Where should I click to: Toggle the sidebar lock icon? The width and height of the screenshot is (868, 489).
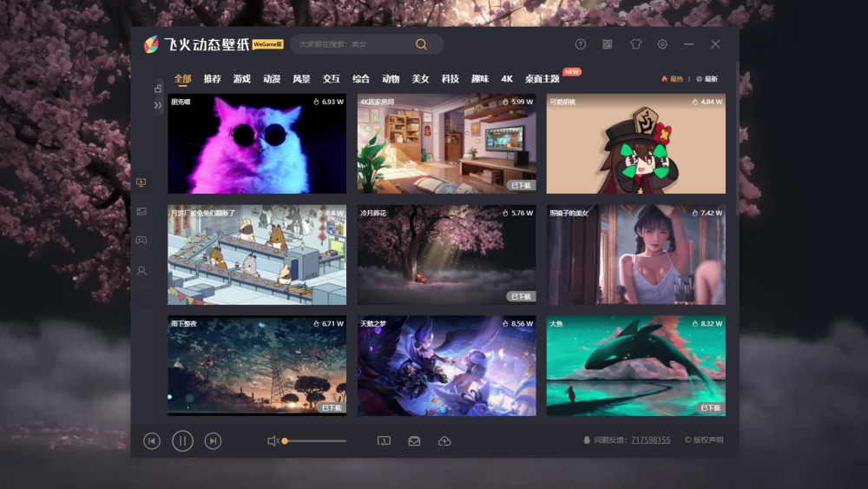158,88
